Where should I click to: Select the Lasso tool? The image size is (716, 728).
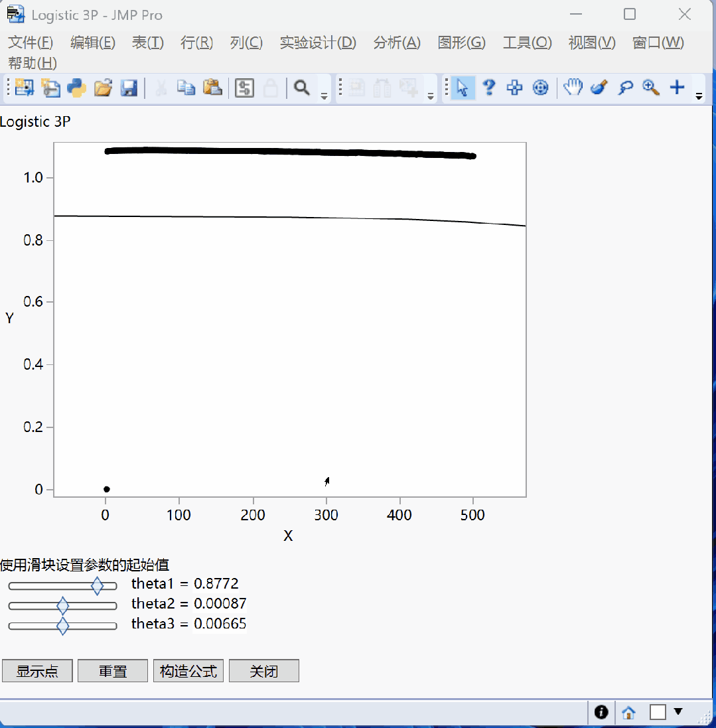626,88
